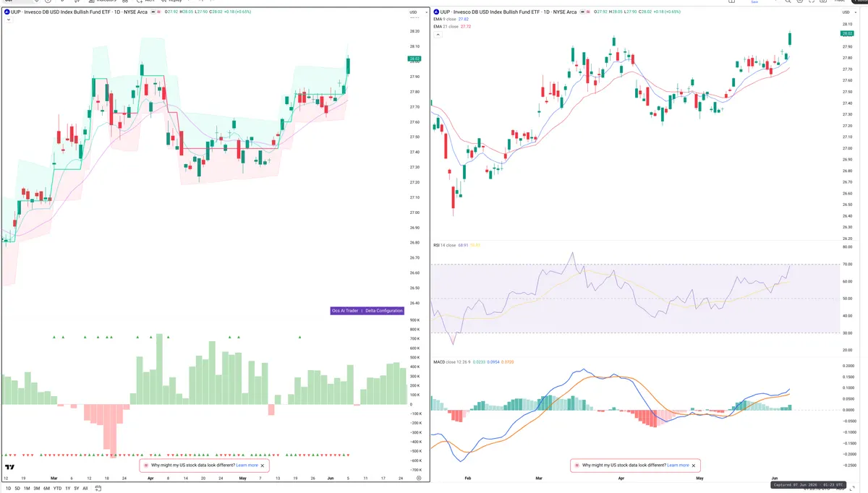Image resolution: width=868 pixels, height=493 pixels.
Task: Click market status flag next to right title
Action: coord(584,12)
